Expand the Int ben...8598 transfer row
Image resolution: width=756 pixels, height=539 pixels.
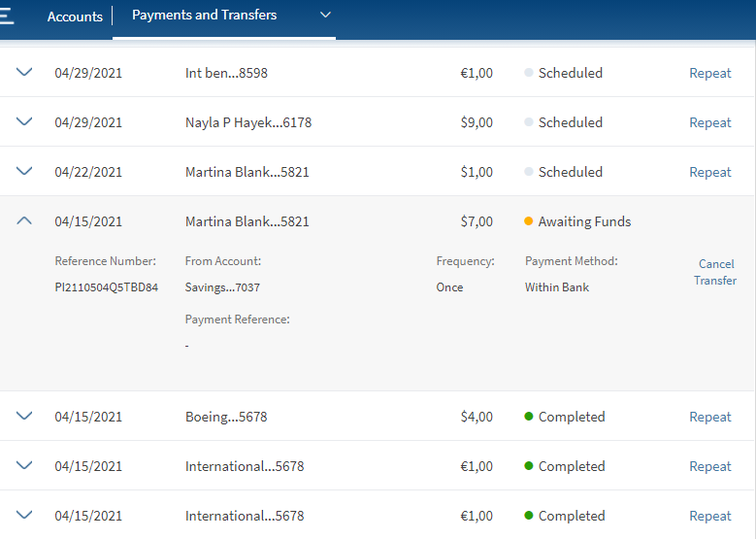[x=25, y=73]
